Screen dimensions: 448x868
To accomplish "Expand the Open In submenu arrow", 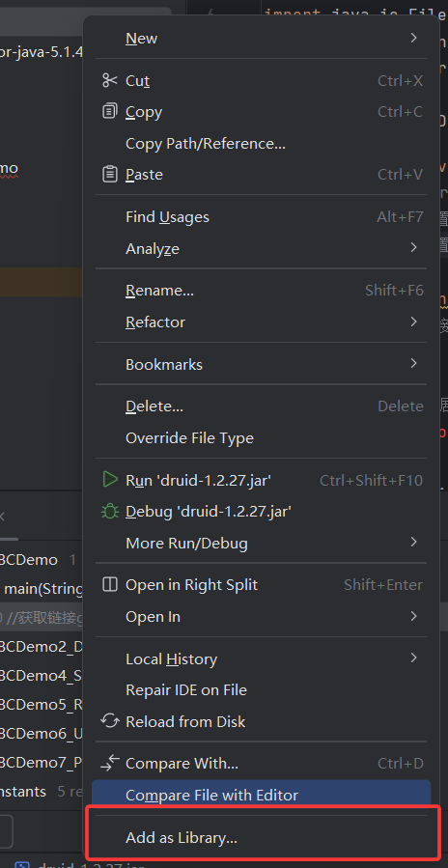I will point(413,616).
